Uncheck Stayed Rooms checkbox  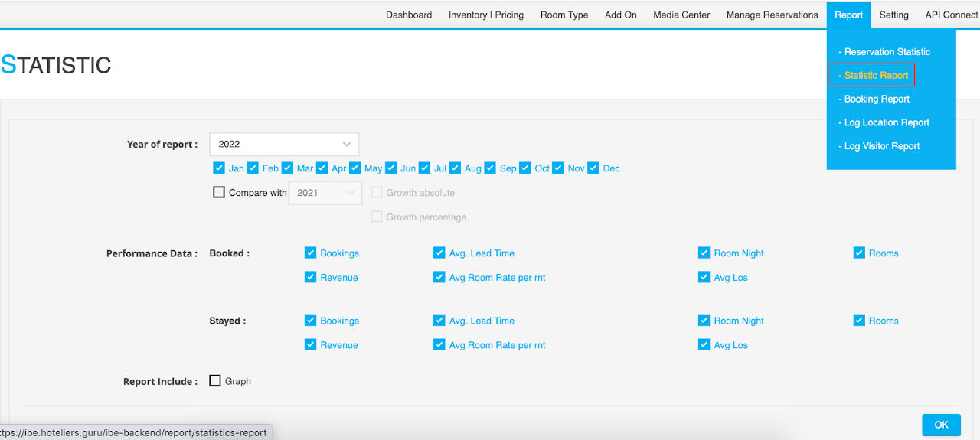(859, 321)
